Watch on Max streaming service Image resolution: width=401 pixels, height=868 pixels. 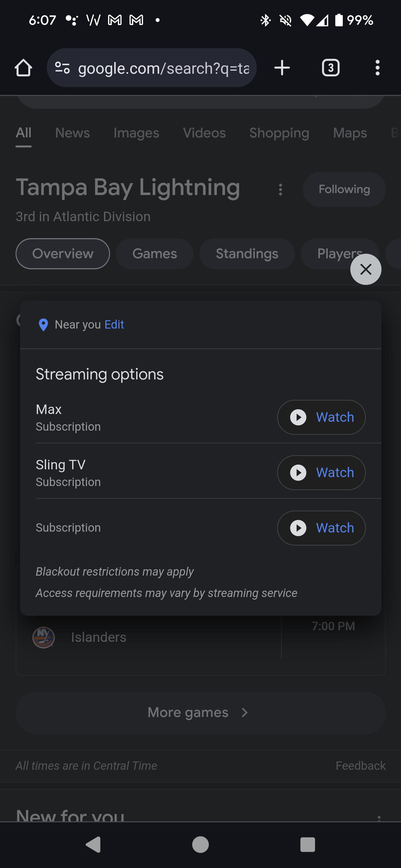(x=321, y=417)
